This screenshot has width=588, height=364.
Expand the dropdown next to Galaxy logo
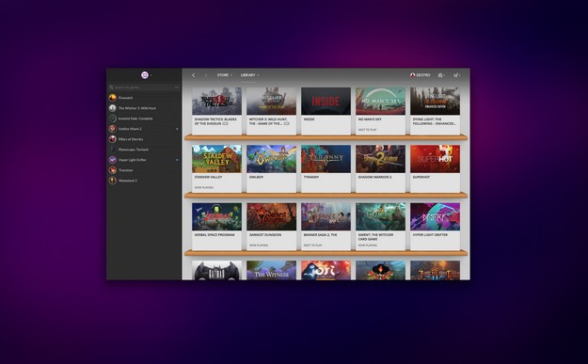point(151,75)
